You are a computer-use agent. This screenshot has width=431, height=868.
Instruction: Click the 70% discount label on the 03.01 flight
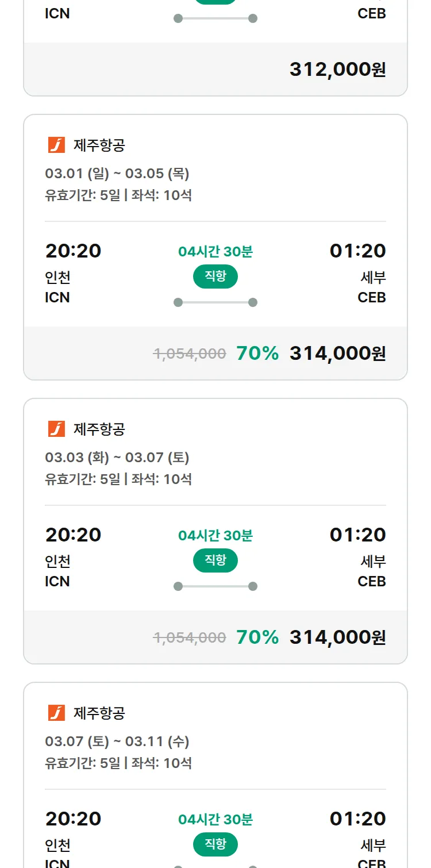click(x=257, y=354)
